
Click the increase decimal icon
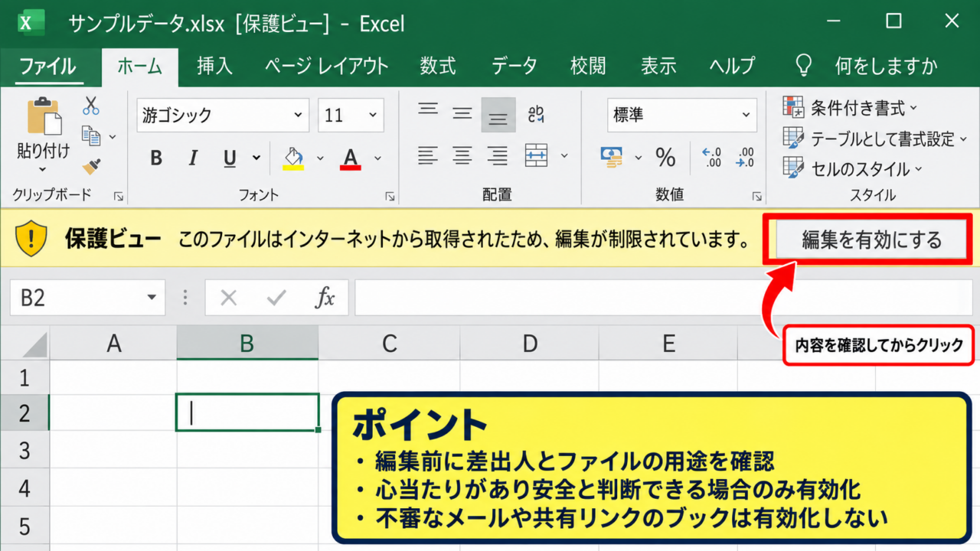tap(712, 158)
